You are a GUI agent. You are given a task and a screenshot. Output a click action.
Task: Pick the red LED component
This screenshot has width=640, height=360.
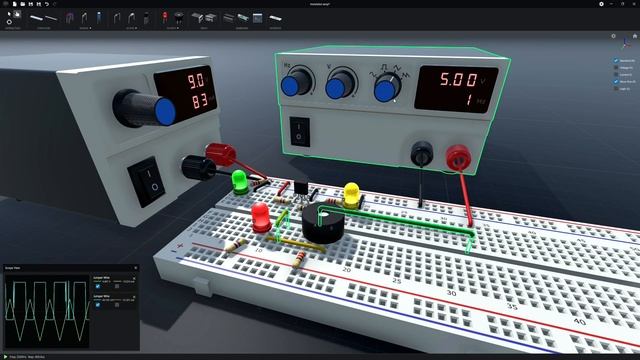point(165,18)
